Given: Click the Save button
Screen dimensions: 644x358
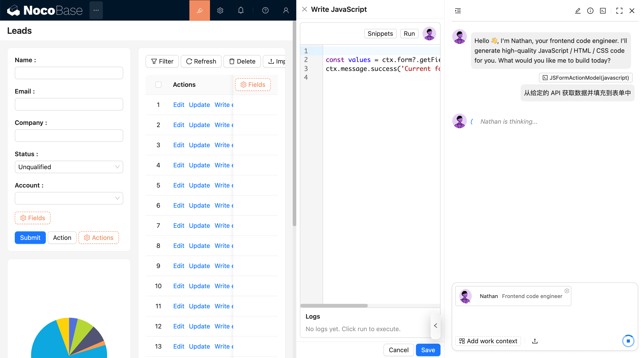Looking at the screenshot, I should click(428, 350).
